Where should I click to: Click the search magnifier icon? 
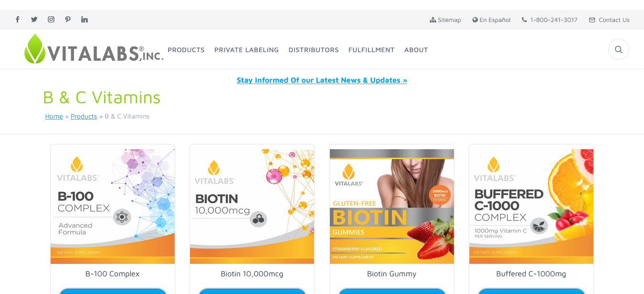(x=619, y=49)
